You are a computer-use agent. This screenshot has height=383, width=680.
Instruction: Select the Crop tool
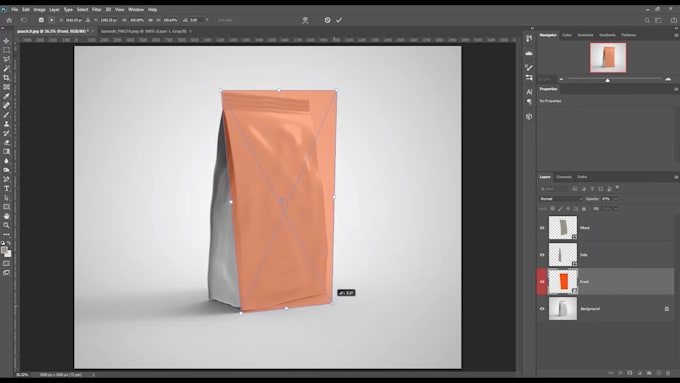(6, 78)
